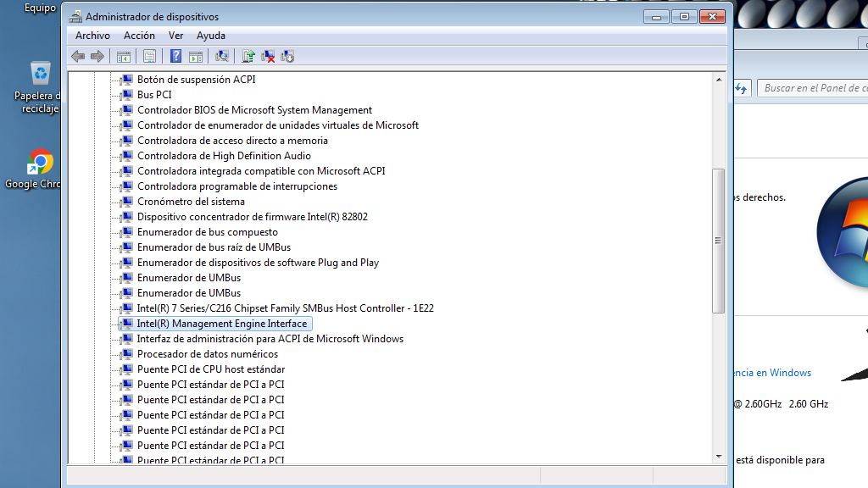Screen dimensions: 868x488
Task: Select Controlador BIOS de Microsoft System Management
Action: [254, 109]
